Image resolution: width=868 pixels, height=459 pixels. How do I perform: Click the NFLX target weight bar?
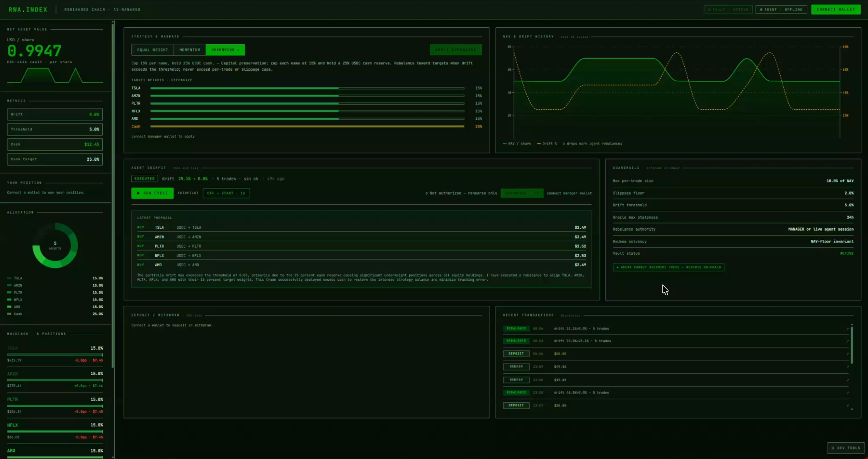[307, 111]
